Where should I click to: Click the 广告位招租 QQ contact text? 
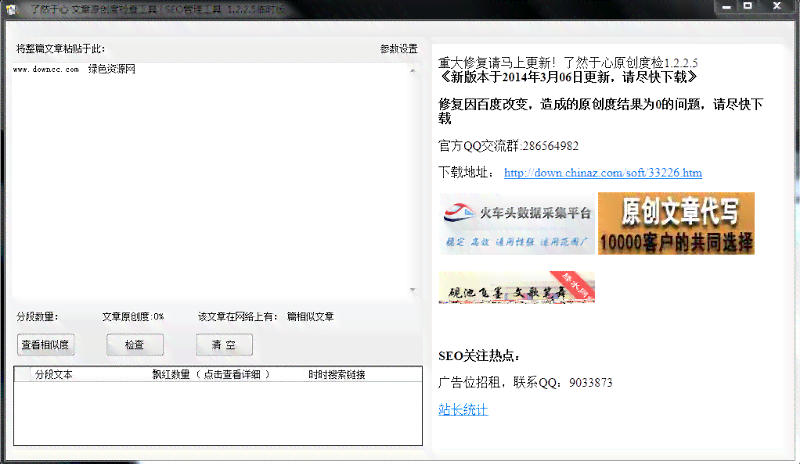(525, 382)
